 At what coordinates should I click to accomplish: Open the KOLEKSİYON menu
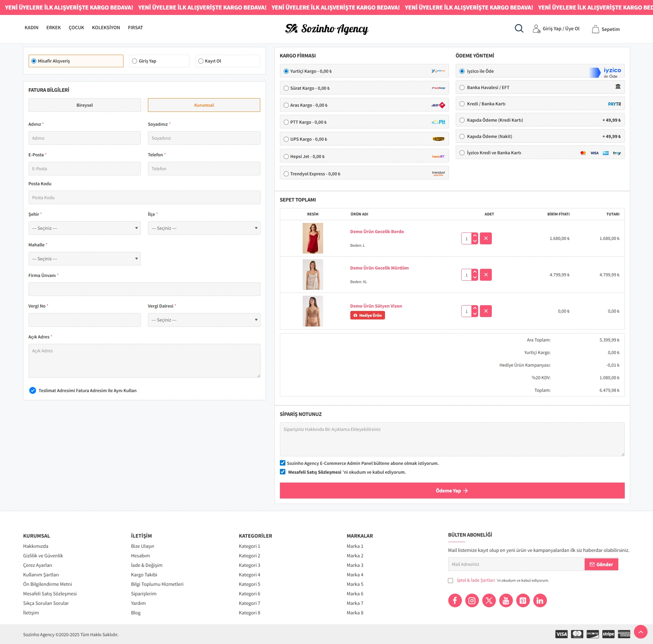(x=106, y=28)
